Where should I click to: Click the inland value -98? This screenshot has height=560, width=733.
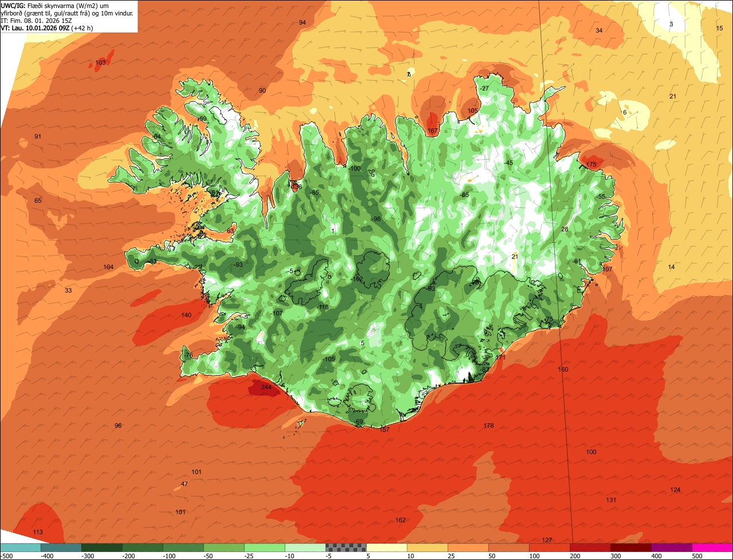(x=376, y=219)
